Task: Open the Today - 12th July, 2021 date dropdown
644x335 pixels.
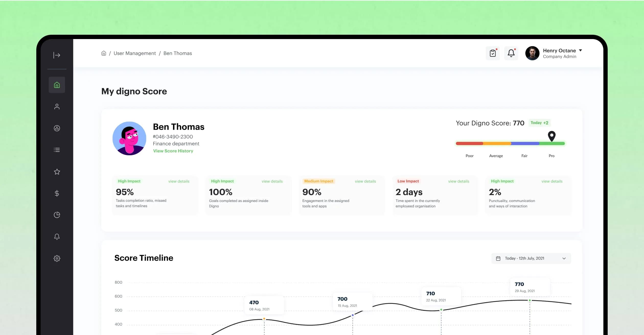Action: [x=531, y=258]
